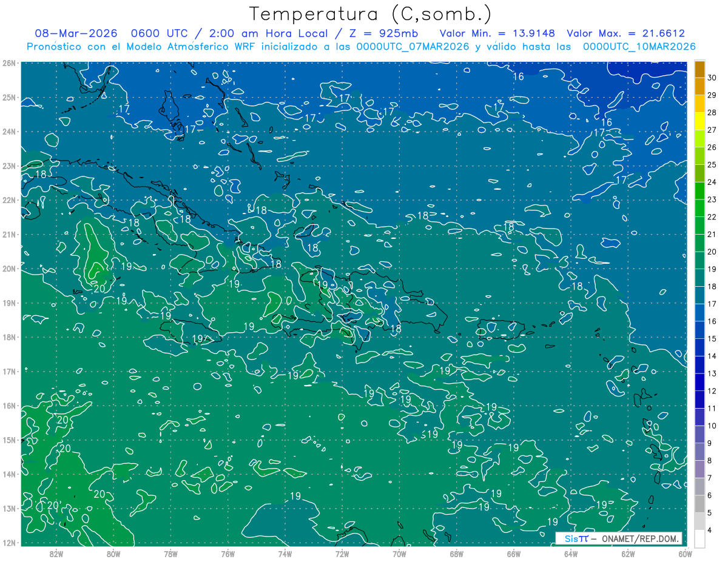The width and height of the screenshot is (728, 562).
Task: Pick the white legend swatch below 5
Action: (x=699, y=538)
